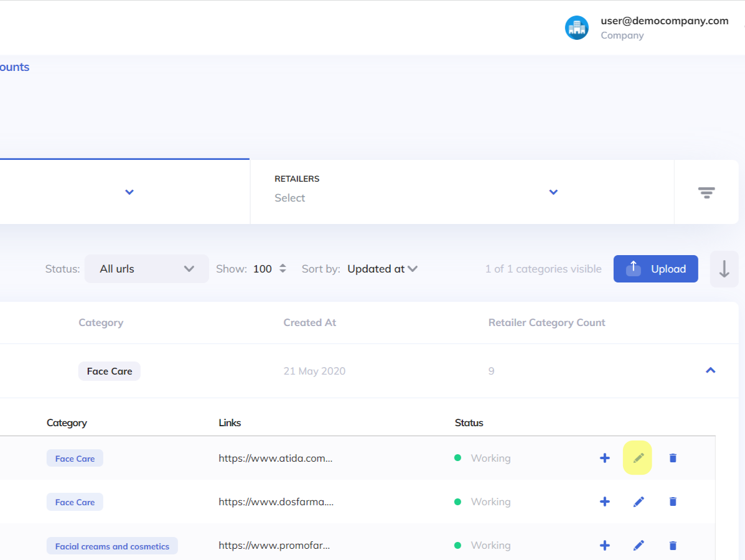The width and height of the screenshot is (745, 560).
Task: Add link via plus in promofar row
Action: point(604,545)
